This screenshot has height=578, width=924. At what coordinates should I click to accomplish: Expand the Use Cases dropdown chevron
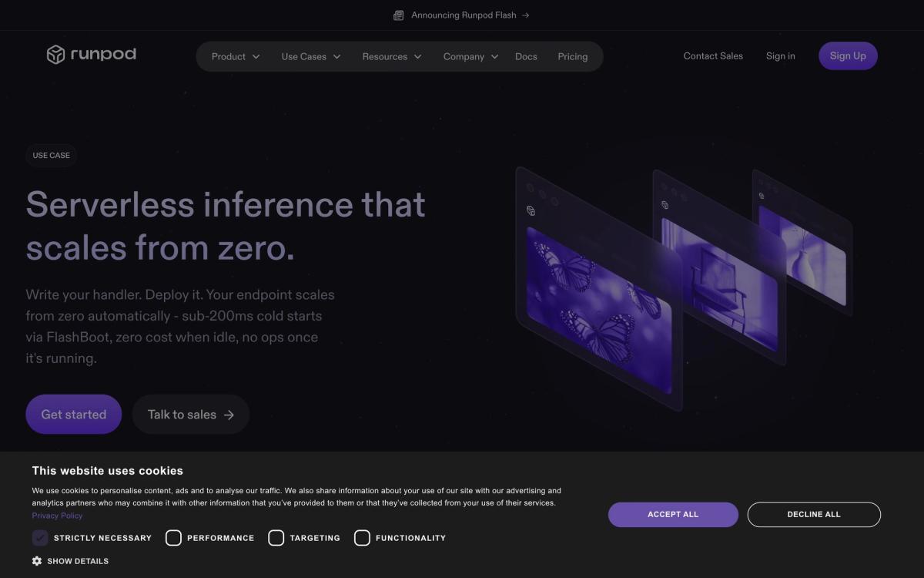tap(336, 57)
